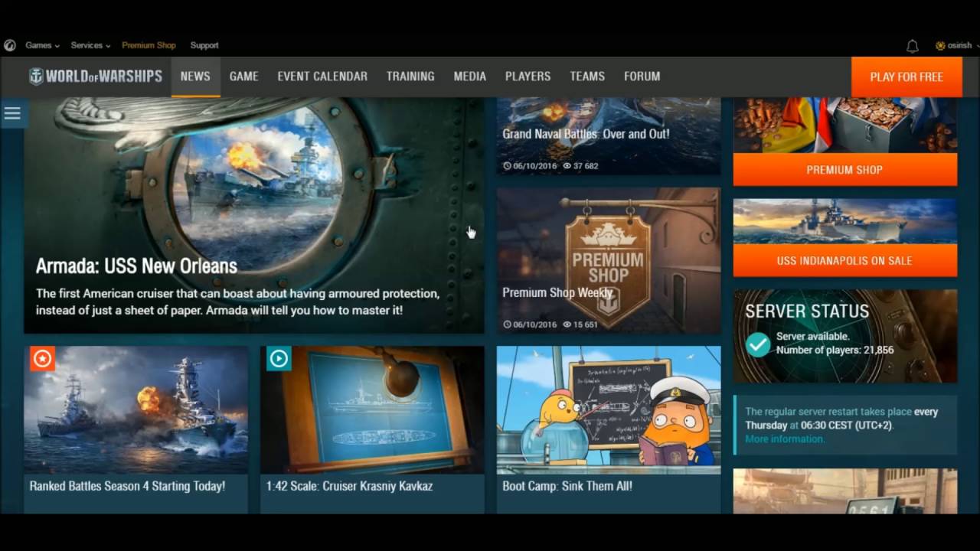The image size is (980, 551).
Task: Open the MEDIA menu item
Action: pyautogui.click(x=469, y=77)
